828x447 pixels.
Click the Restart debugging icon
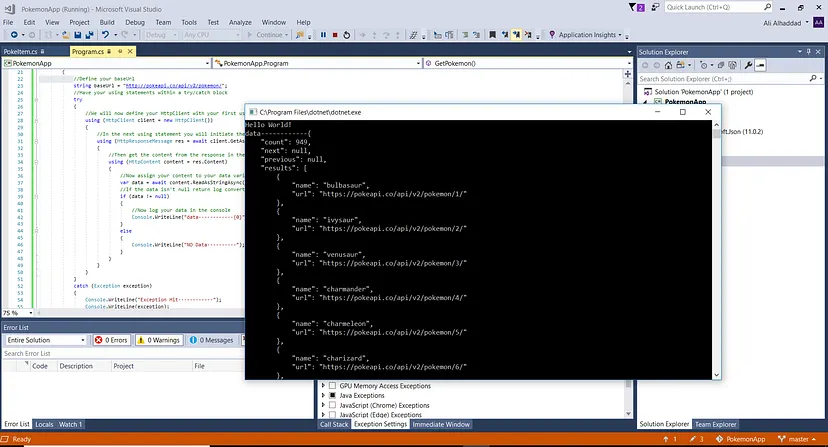point(346,35)
